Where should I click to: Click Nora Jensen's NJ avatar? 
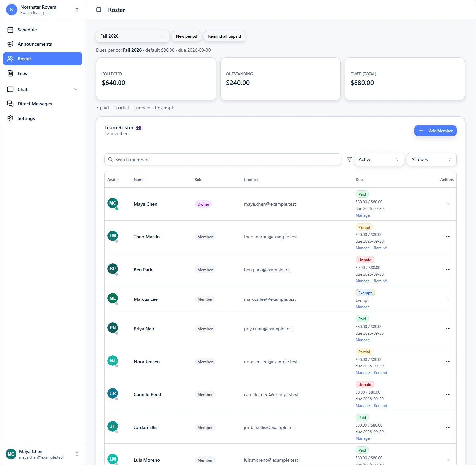coord(113,361)
